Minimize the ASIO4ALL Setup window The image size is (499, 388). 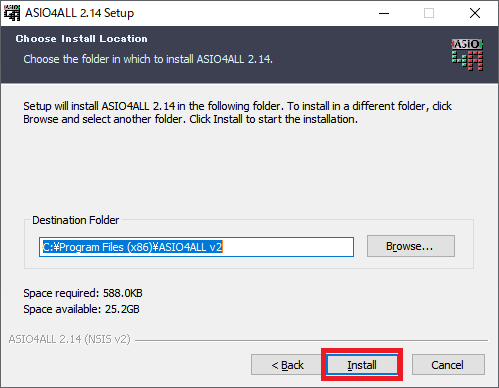[384, 13]
